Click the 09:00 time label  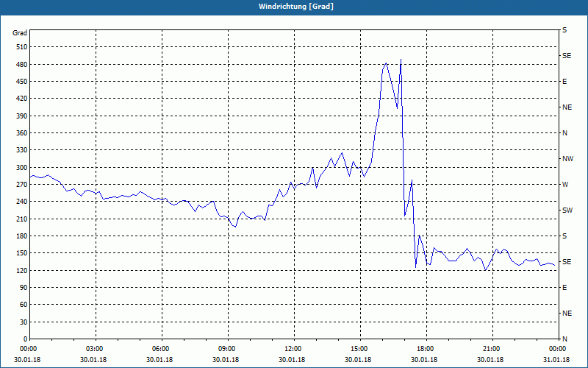tap(228, 348)
